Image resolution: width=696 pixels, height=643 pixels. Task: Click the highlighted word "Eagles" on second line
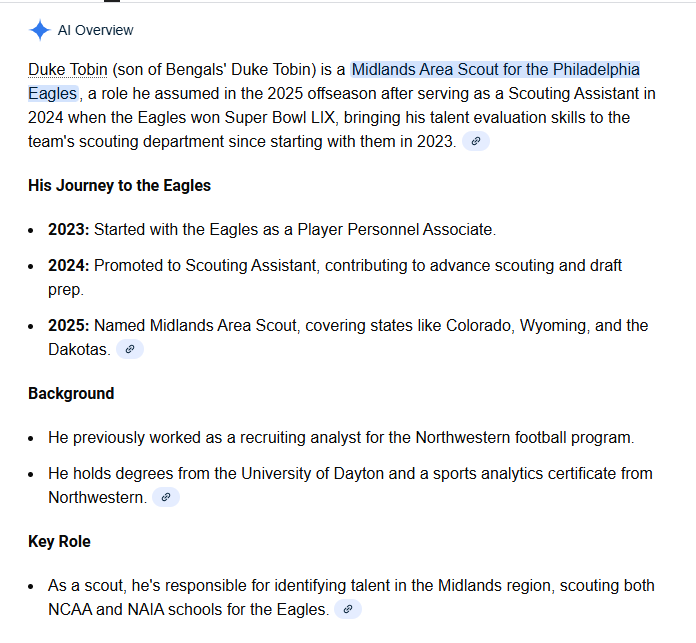click(x=52, y=94)
